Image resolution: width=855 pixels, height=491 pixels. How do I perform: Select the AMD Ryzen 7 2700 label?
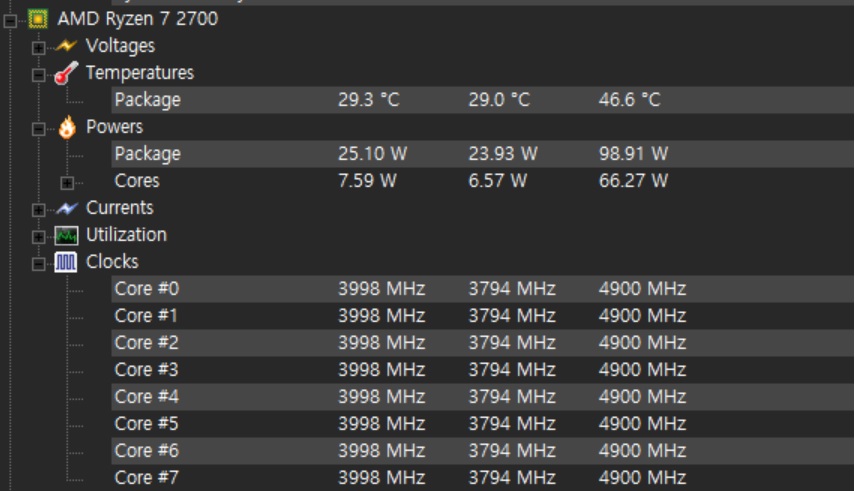pyautogui.click(x=138, y=19)
